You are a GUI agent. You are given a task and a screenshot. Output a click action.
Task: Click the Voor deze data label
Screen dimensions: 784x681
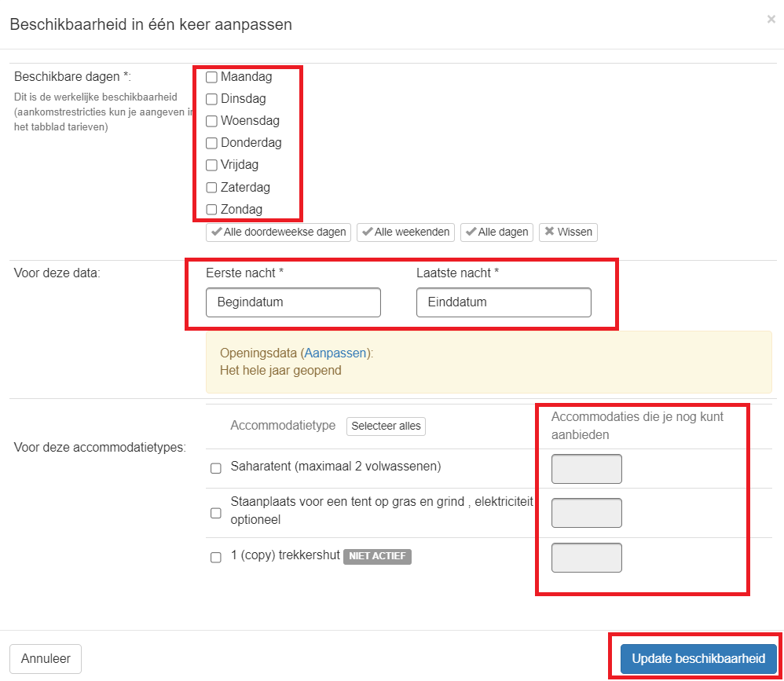pos(57,273)
